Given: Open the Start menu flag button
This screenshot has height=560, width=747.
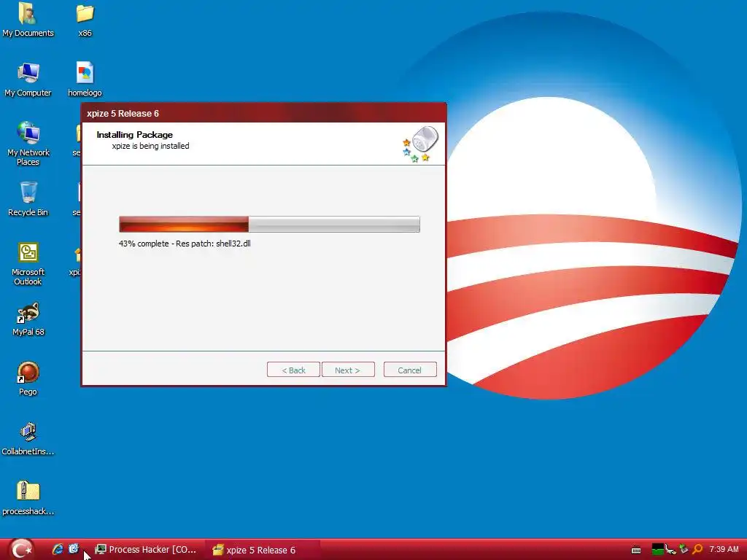Looking at the screenshot, I should (21, 549).
